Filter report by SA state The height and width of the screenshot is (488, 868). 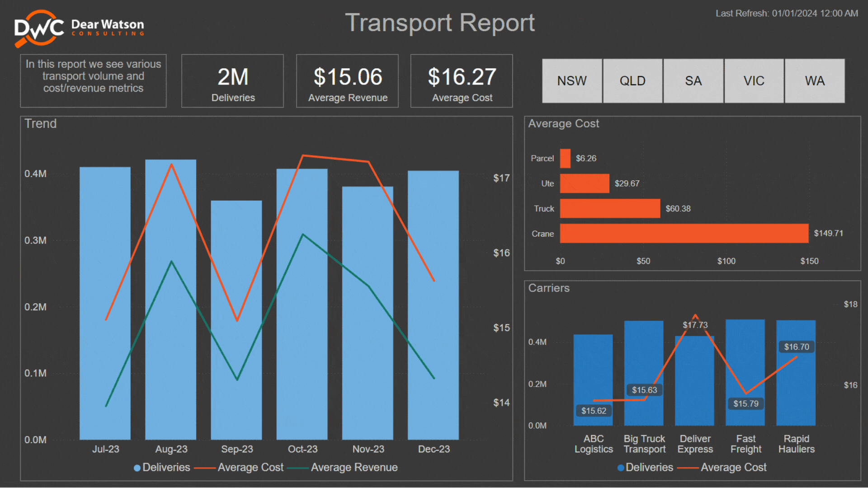click(x=693, y=81)
